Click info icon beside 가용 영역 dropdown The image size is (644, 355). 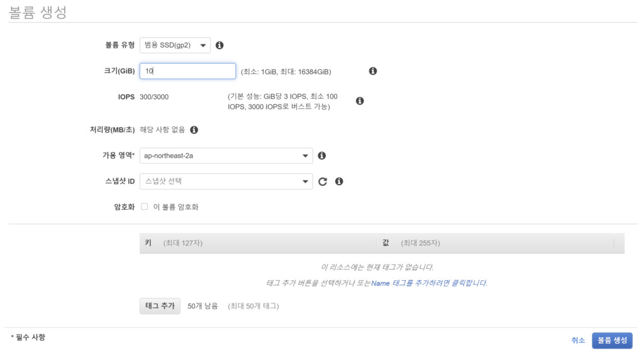tap(321, 156)
